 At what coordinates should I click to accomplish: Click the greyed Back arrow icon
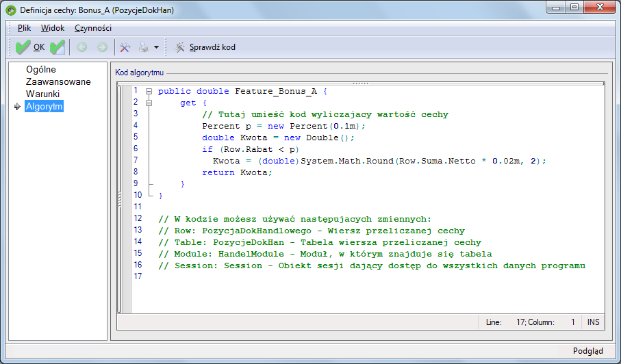[x=82, y=47]
